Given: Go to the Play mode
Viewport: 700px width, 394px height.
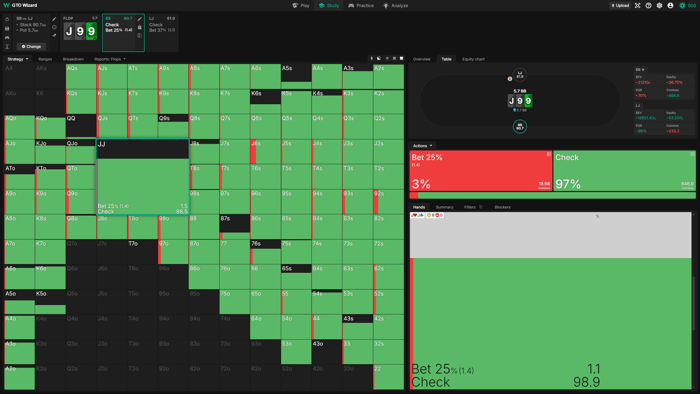Looking at the screenshot, I should click(x=301, y=5).
